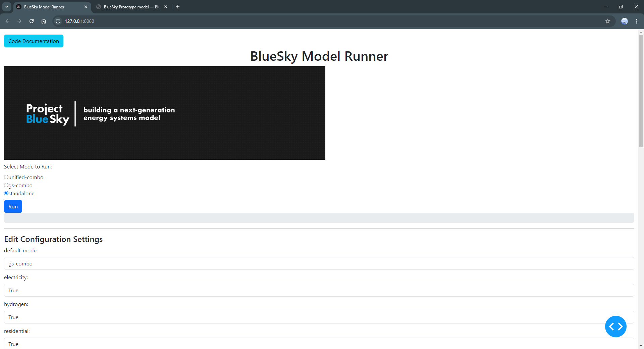Open a new browser tab
This screenshot has height=349, width=644.
point(178,7)
